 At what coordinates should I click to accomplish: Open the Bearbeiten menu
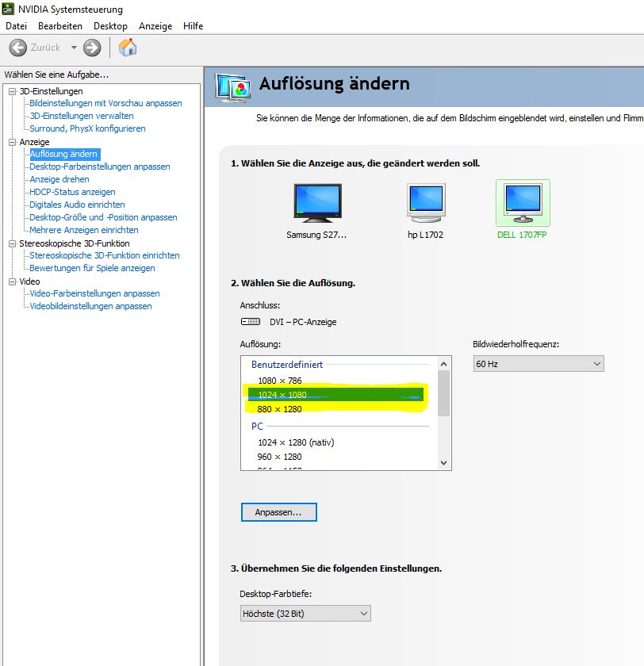click(x=60, y=26)
